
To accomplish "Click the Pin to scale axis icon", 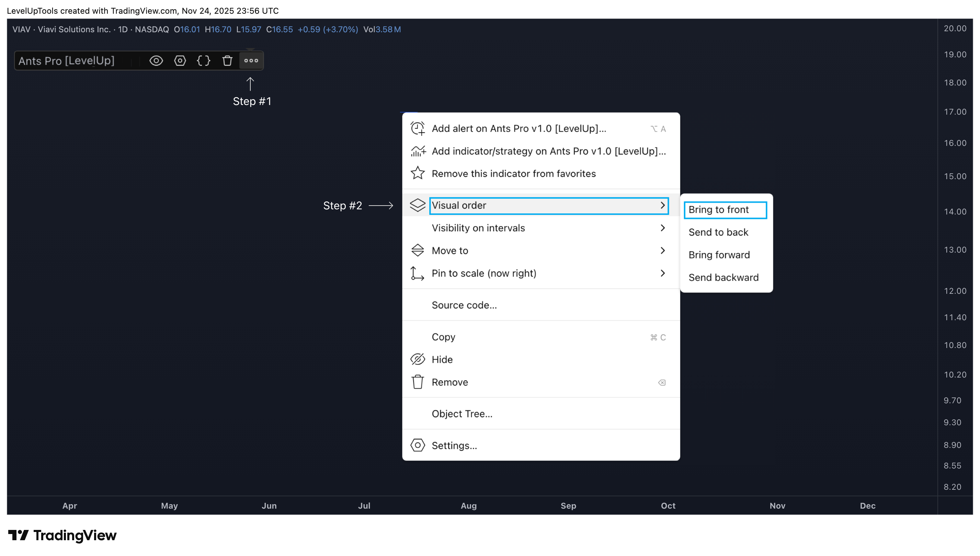I will coord(417,274).
